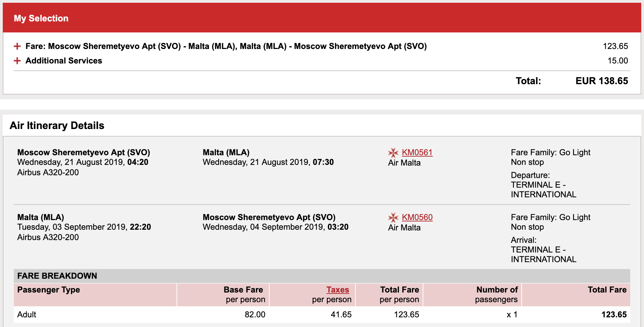The height and width of the screenshot is (327, 644).
Task: Expand Additional Services plus icon
Action: coord(17,61)
